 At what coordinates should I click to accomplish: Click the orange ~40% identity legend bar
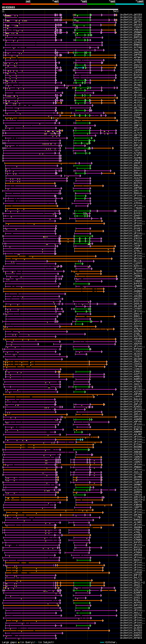coord(45,4)
